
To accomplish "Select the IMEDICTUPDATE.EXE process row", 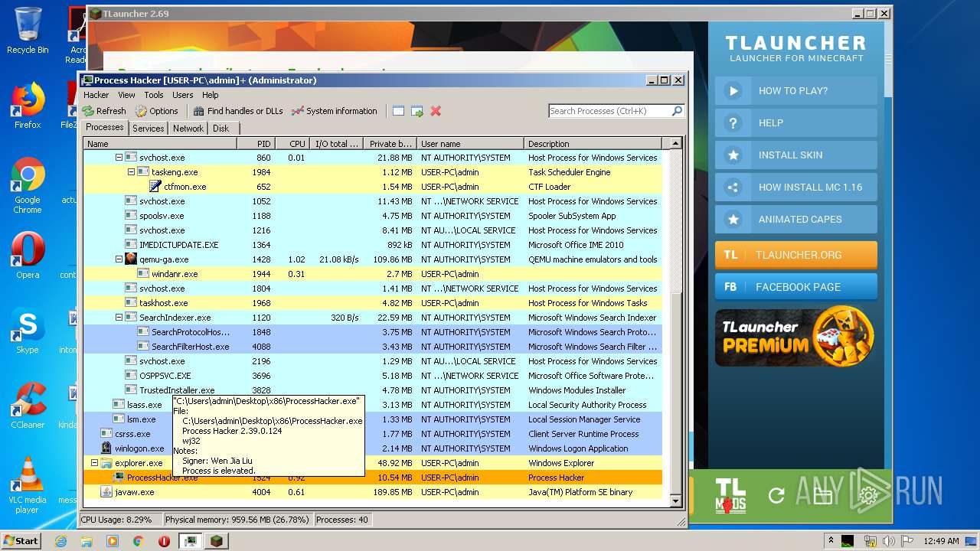I will [x=372, y=245].
